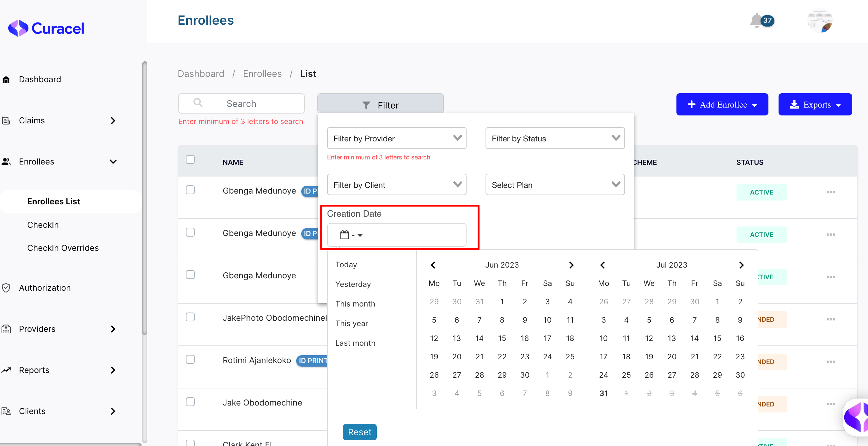The width and height of the screenshot is (868, 446).
Task: Go to previous month from Jun 2023
Action: (433, 265)
